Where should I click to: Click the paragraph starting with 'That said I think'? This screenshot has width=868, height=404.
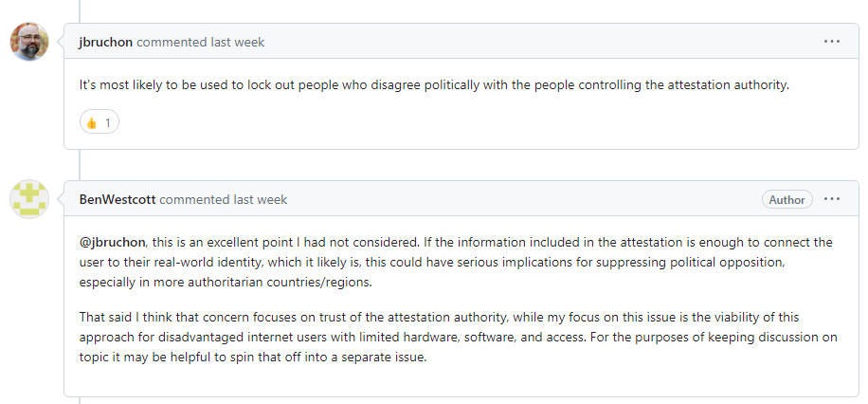click(458, 338)
